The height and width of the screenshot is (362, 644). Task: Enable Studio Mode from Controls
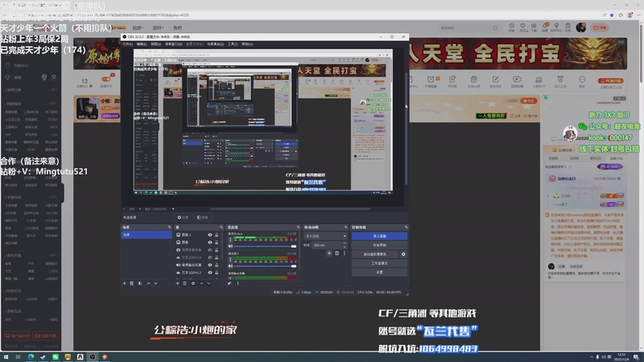[379, 263]
